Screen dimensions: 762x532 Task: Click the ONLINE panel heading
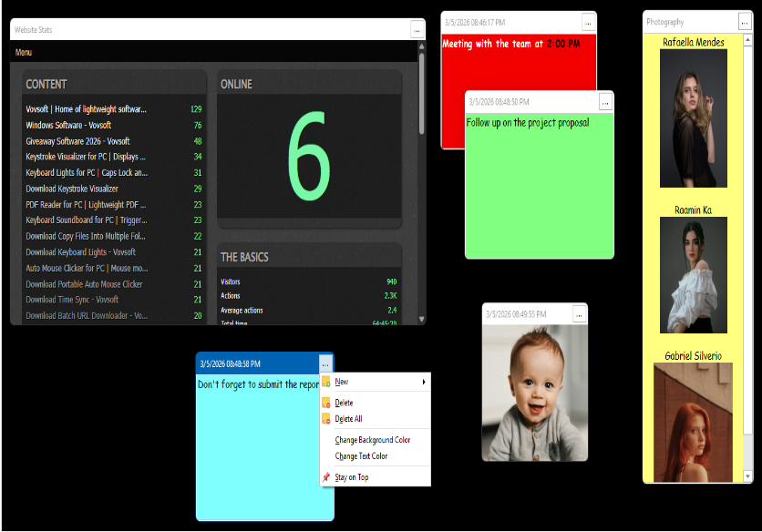click(237, 85)
